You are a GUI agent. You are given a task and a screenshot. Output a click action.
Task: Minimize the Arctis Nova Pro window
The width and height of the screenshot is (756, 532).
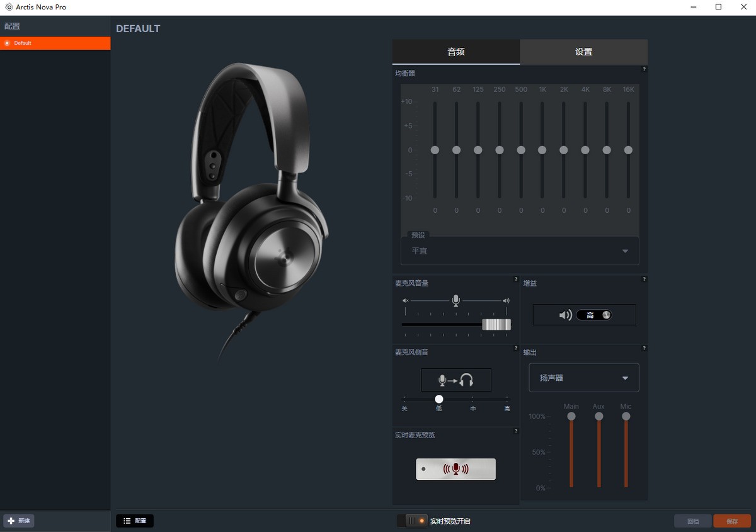pyautogui.click(x=694, y=7)
